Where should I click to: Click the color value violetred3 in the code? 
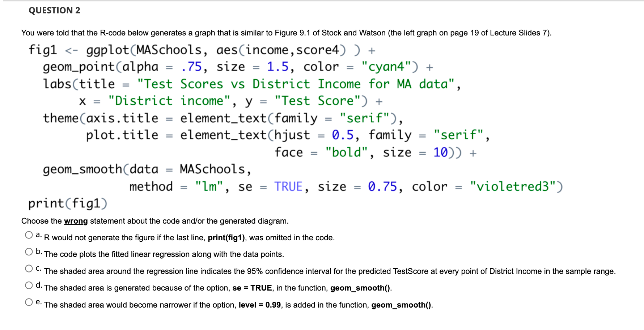515,186
